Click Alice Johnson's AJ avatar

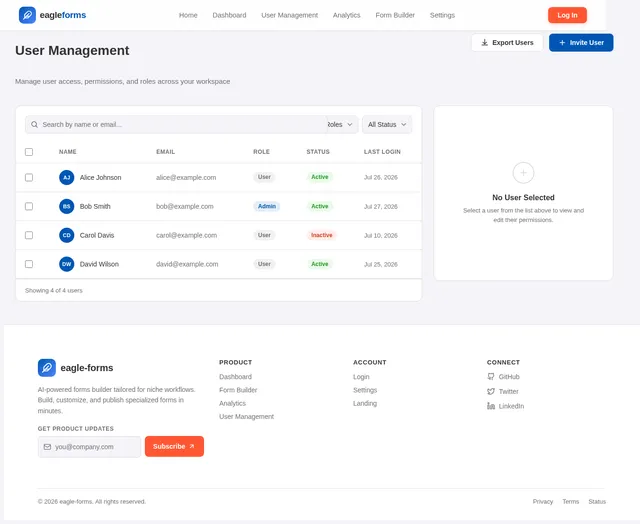[x=67, y=178]
